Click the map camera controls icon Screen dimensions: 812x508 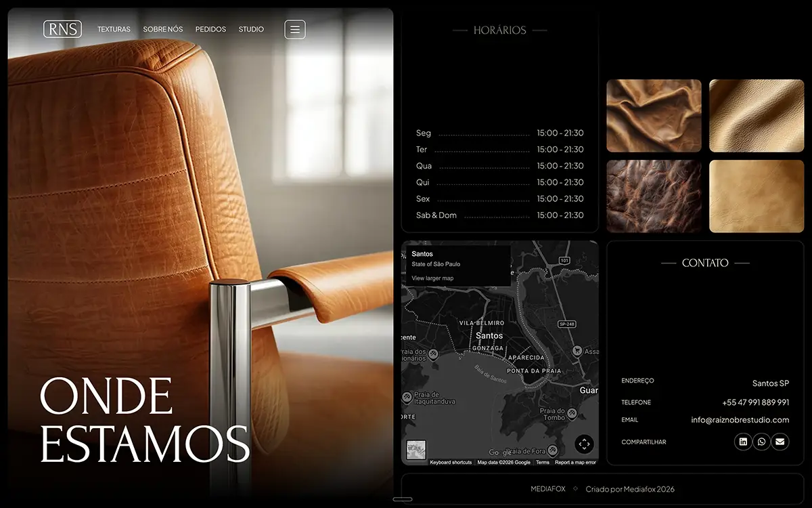click(584, 444)
